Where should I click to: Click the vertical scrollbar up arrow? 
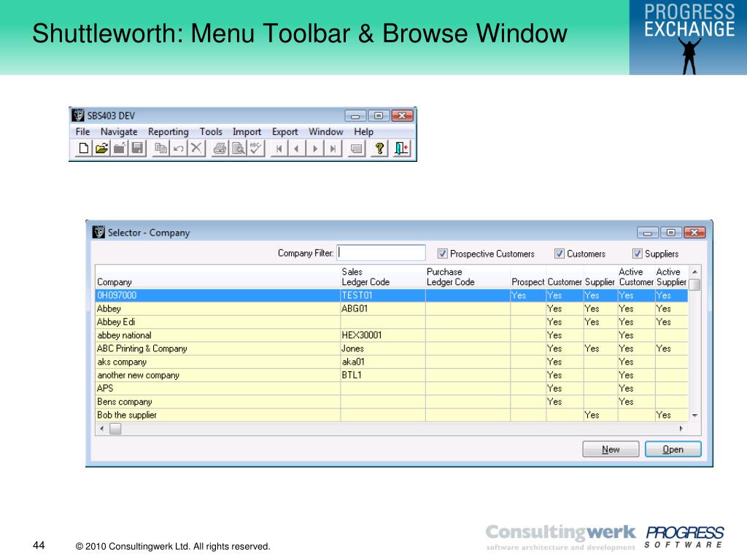(694, 271)
